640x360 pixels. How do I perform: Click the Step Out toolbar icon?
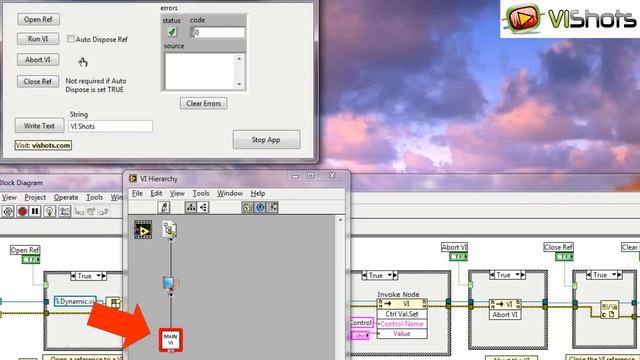[104, 211]
